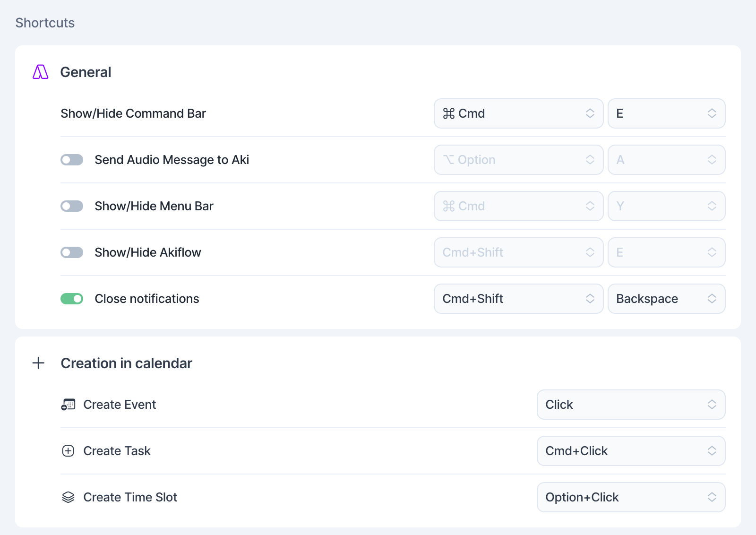
Task: Click the Close notifications label
Action: click(146, 299)
